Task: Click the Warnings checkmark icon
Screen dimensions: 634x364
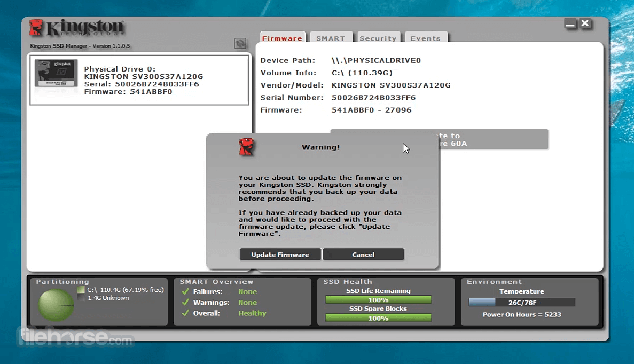Action: 185,302
